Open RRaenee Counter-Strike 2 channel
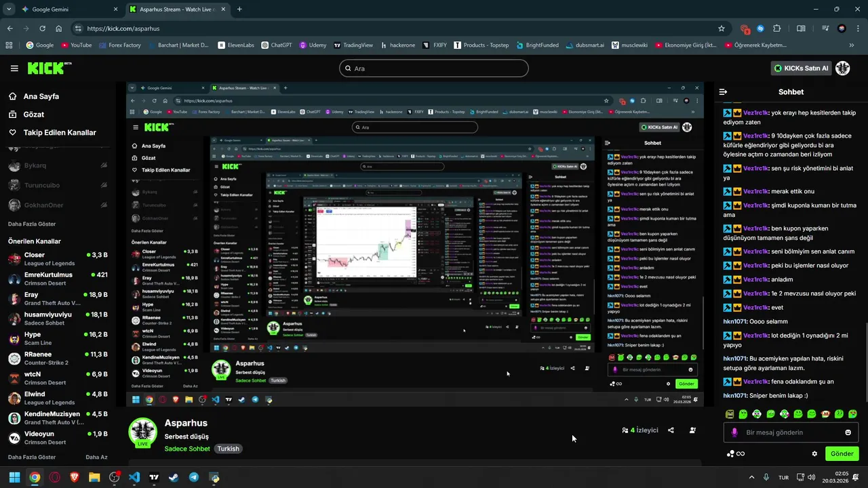The height and width of the screenshot is (488, 868). click(58, 358)
